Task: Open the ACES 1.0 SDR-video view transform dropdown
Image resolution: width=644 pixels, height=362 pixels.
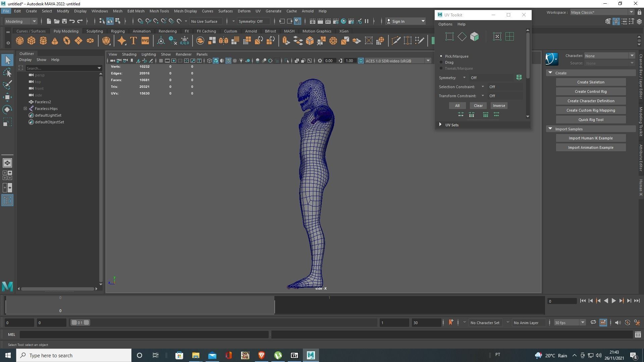Action: point(397,61)
